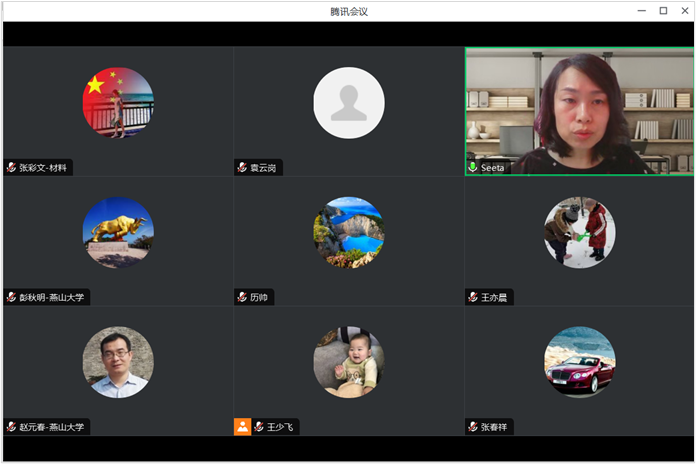Select golden bull avatar of 彭秋明-燕山大学
The height and width of the screenshot is (464, 696).
click(118, 232)
